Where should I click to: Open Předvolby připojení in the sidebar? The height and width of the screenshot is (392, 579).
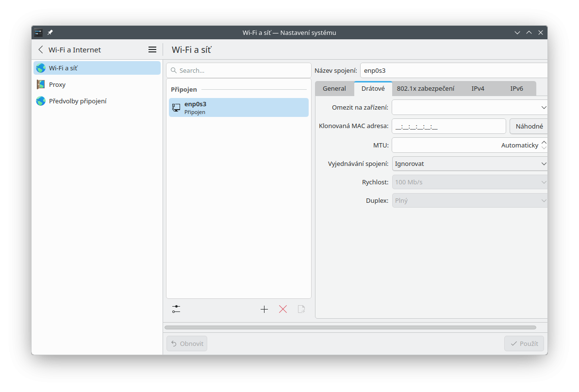click(97, 101)
